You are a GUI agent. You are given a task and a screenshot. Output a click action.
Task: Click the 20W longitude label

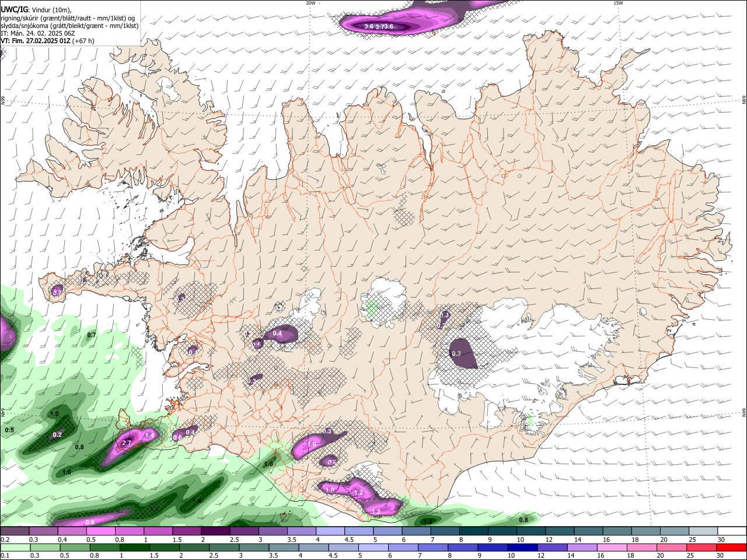pos(310,3)
